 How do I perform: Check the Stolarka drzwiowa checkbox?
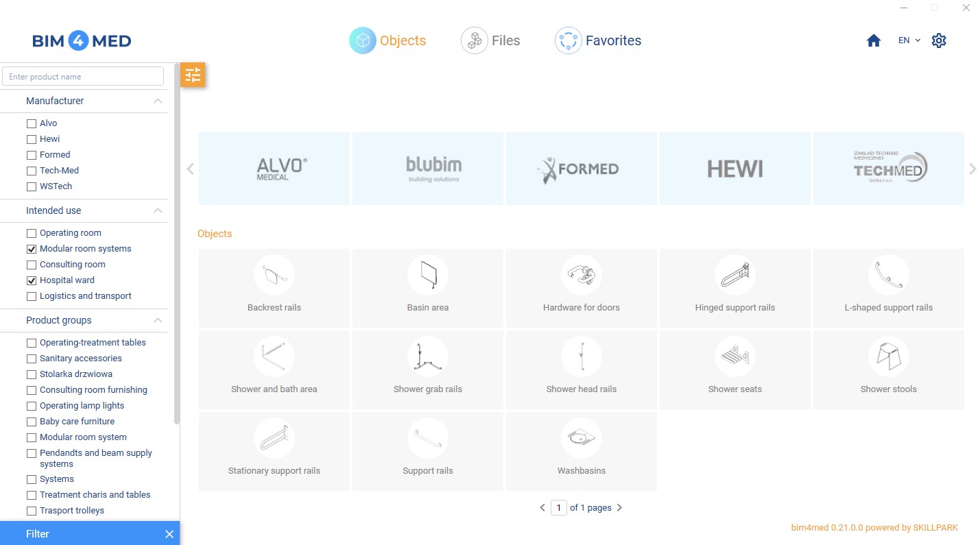(31, 374)
